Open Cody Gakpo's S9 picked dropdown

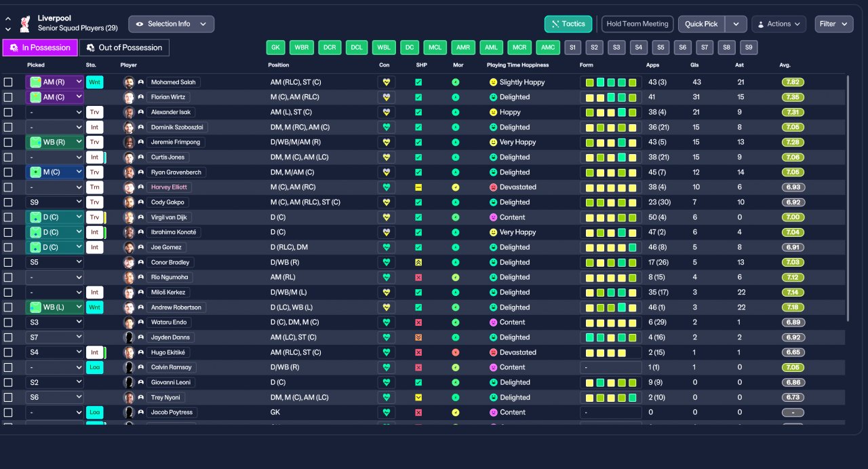[x=55, y=202]
